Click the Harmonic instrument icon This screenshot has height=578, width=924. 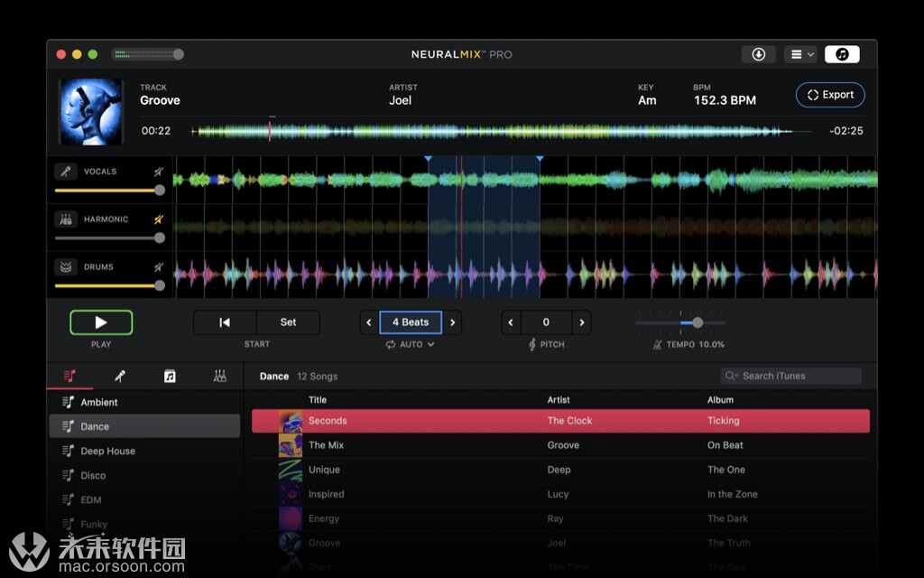(x=65, y=219)
